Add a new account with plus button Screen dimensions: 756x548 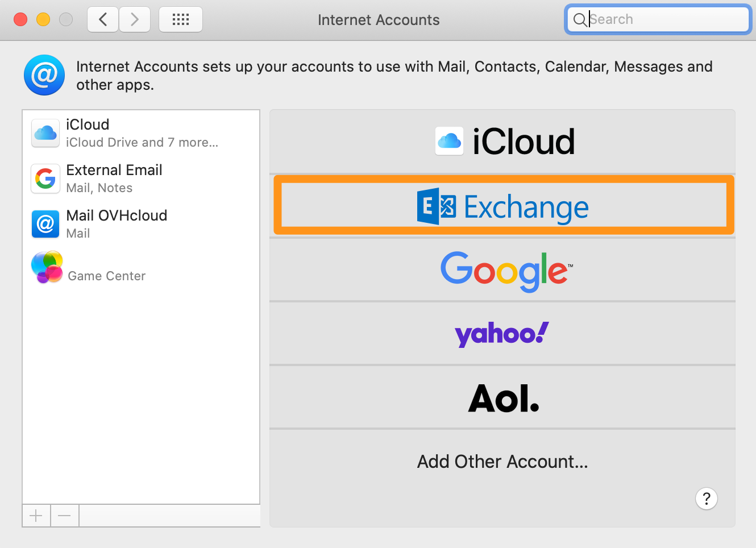[x=36, y=515]
